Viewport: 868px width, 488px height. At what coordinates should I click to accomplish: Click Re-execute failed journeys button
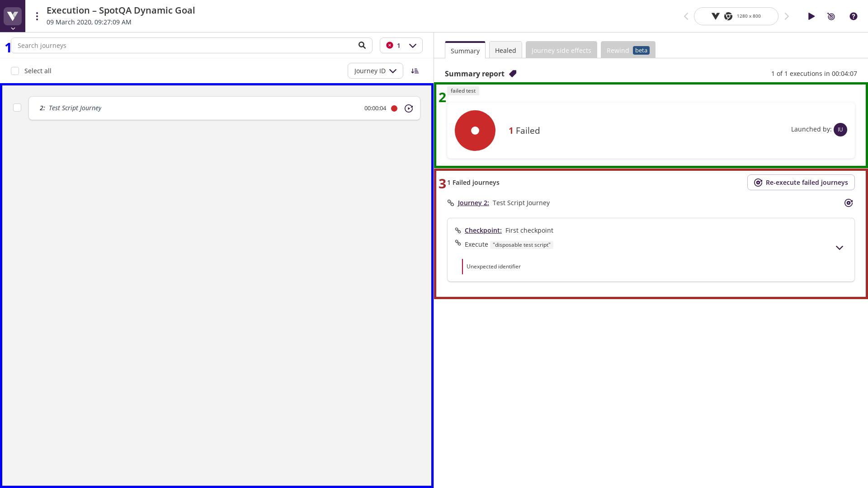801,183
